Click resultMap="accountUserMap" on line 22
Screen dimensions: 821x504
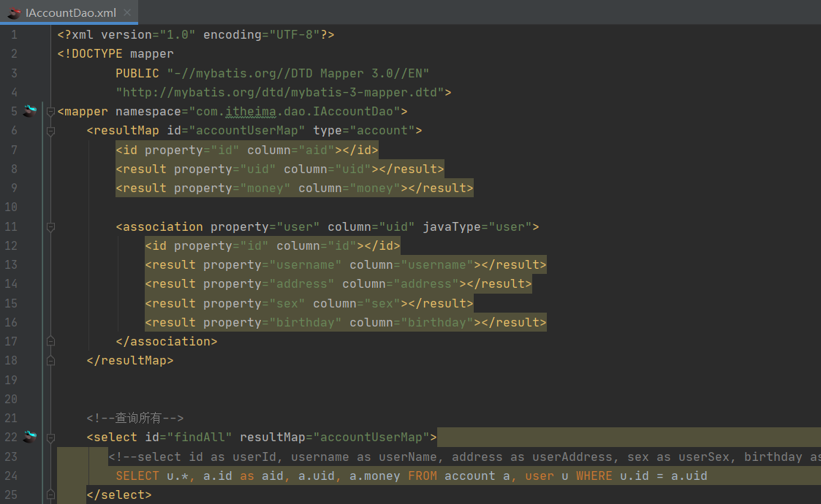pyautogui.click(x=335, y=437)
